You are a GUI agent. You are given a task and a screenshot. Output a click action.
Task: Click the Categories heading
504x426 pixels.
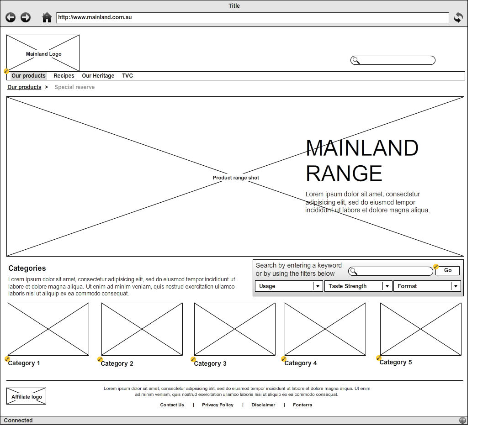(x=27, y=268)
